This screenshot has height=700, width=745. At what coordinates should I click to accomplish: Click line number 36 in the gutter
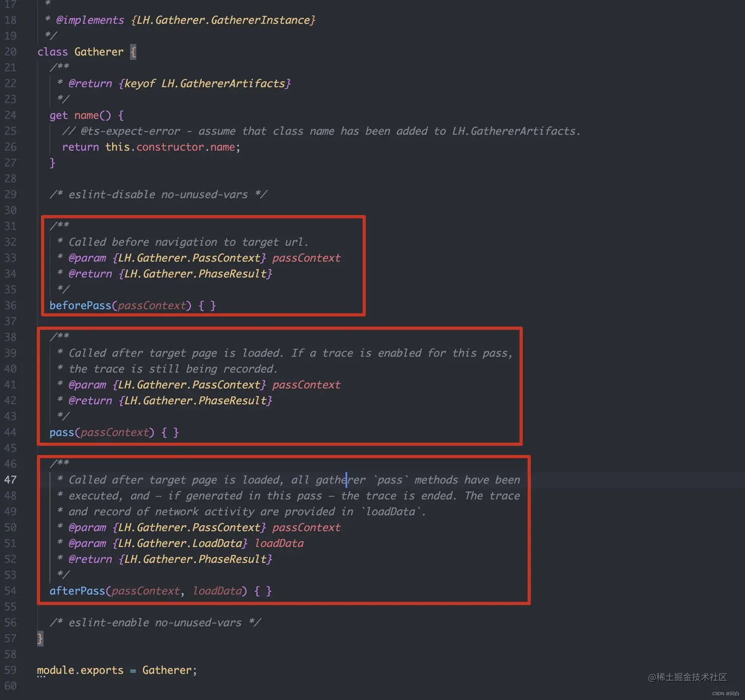[x=10, y=306]
